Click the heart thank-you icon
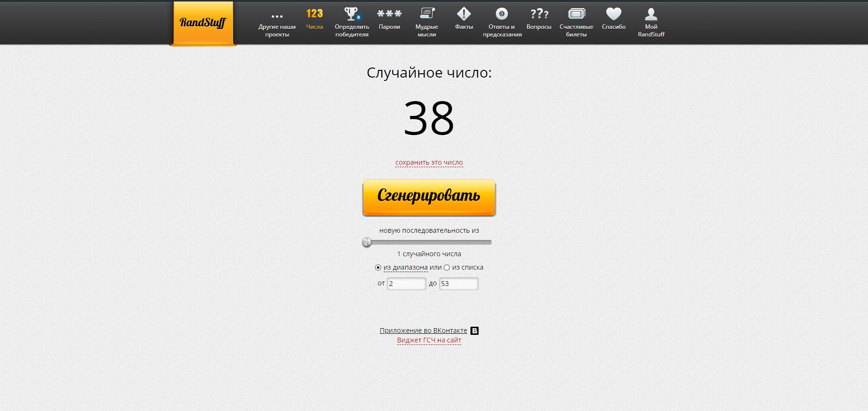Image resolution: width=868 pixels, height=411 pixels. click(x=614, y=13)
